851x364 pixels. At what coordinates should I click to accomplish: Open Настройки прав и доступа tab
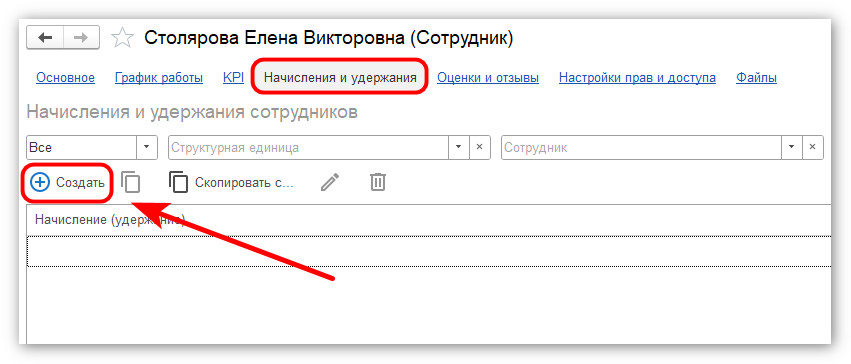tap(637, 78)
